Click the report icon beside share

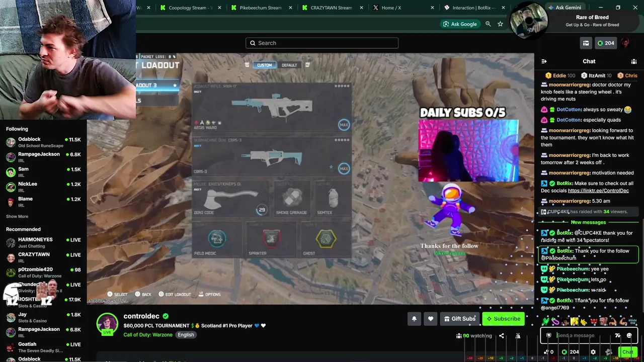(x=518, y=336)
